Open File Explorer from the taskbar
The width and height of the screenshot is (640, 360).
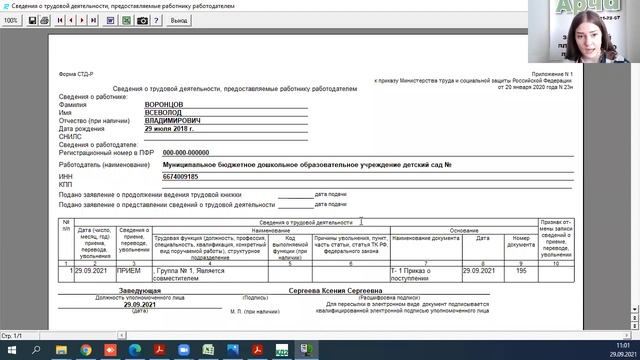(x=61, y=350)
